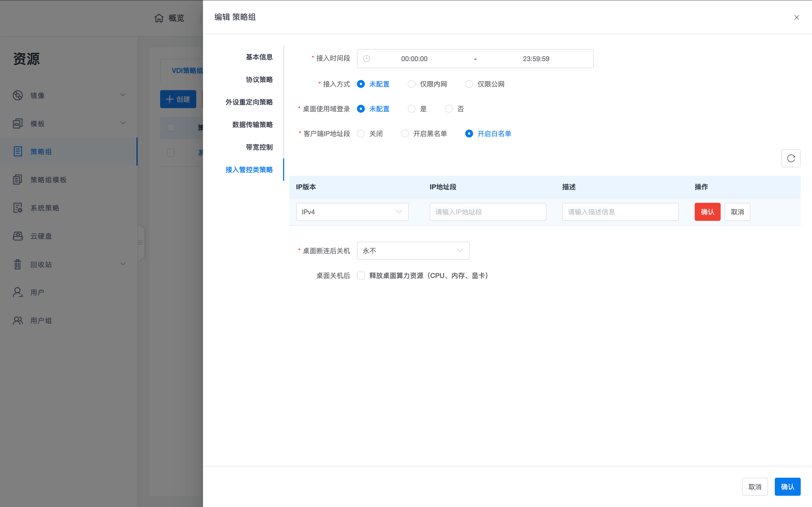Click the home icon next to 概览
This screenshot has width=812, height=507.
(x=159, y=18)
